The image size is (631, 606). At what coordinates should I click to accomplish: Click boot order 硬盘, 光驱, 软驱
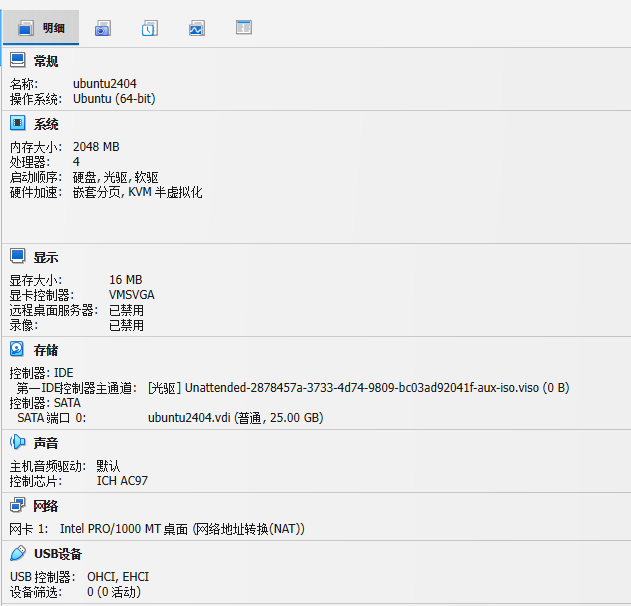115,177
